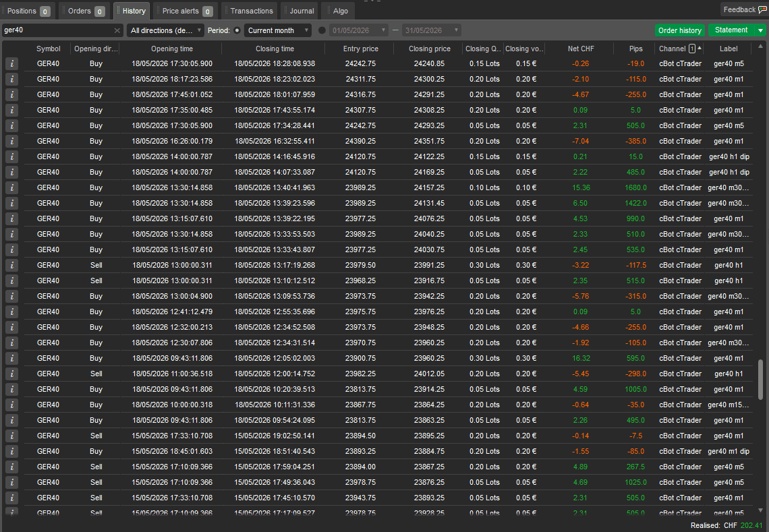Open info icon for trade closing 12:55:35.696
Screen dimensions: 769x532
coord(11,312)
